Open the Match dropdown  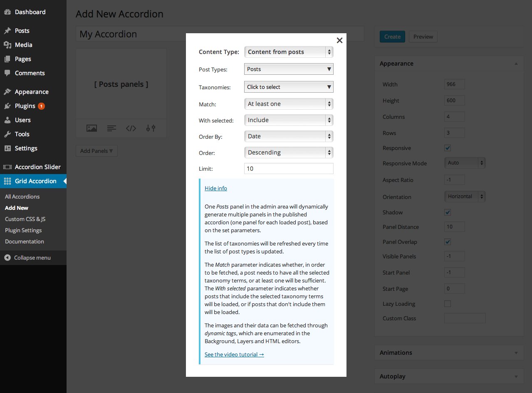(289, 104)
